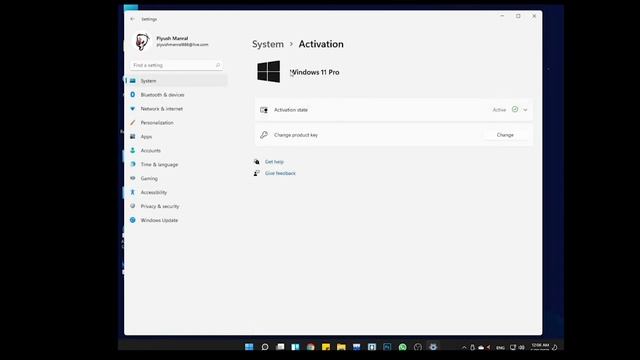
Task: Open File Explorer from the taskbar
Action: tap(341, 347)
